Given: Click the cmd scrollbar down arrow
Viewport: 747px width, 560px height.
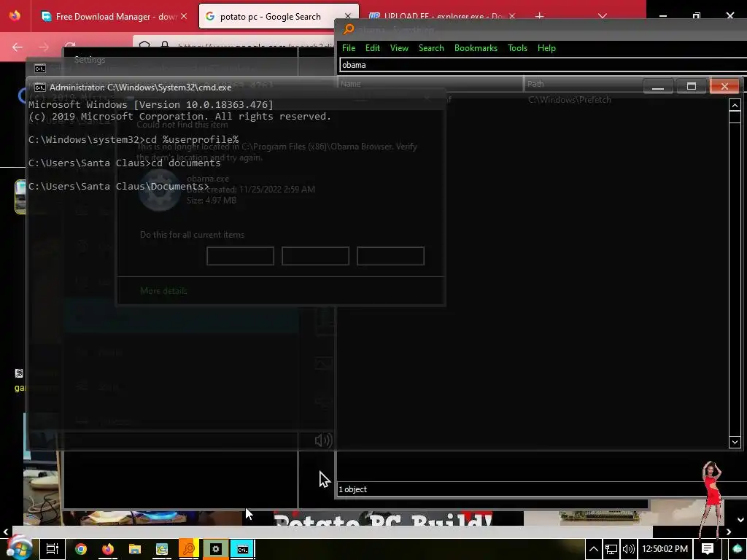Looking at the screenshot, I should [735, 442].
